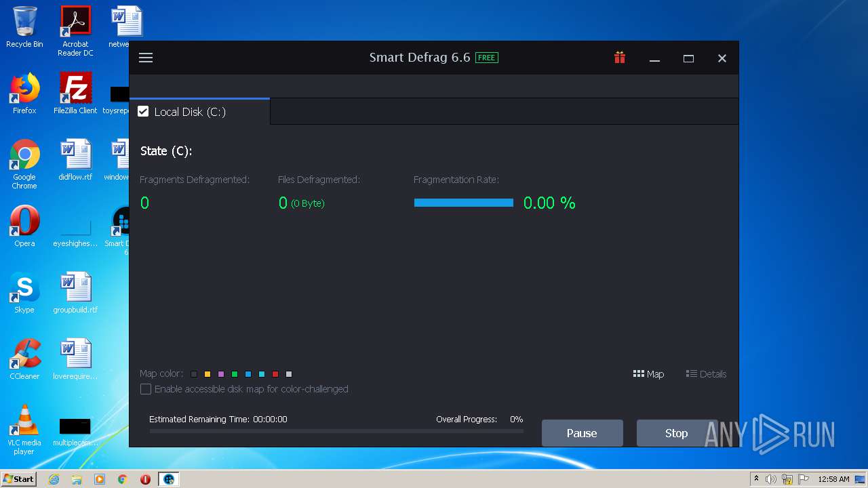Click the Fragments Defragmented value 0
This screenshot has width=868, height=488.
[144, 203]
